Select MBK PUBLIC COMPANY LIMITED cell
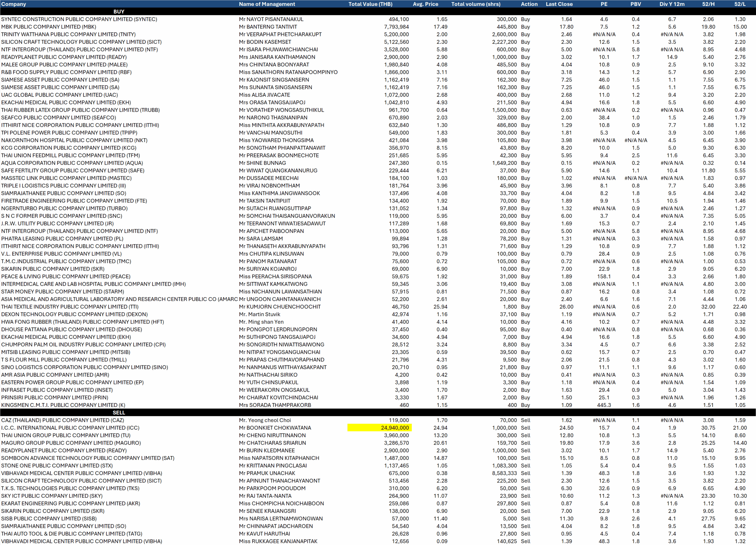The width and height of the screenshot is (756, 545). pyautogui.click(x=49, y=27)
